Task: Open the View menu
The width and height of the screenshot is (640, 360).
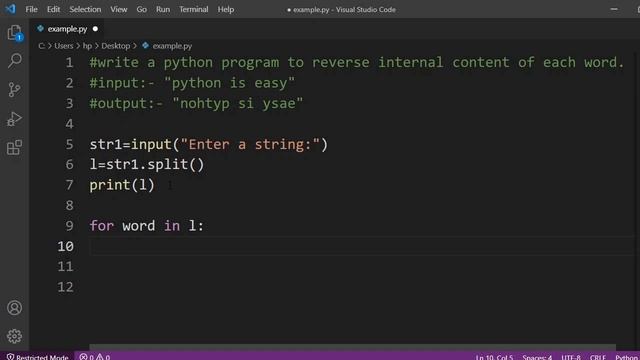Action: point(119,9)
